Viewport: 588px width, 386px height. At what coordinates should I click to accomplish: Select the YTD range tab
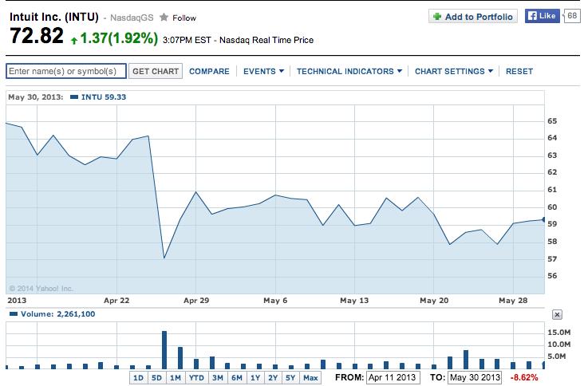point(196,378)
